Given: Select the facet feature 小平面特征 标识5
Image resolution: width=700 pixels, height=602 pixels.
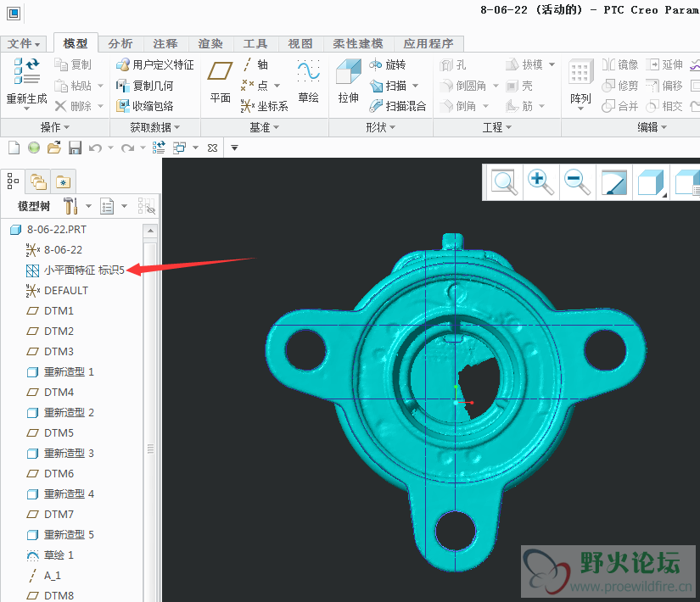Looking at the screenshot, I should [x=75, y=270].
